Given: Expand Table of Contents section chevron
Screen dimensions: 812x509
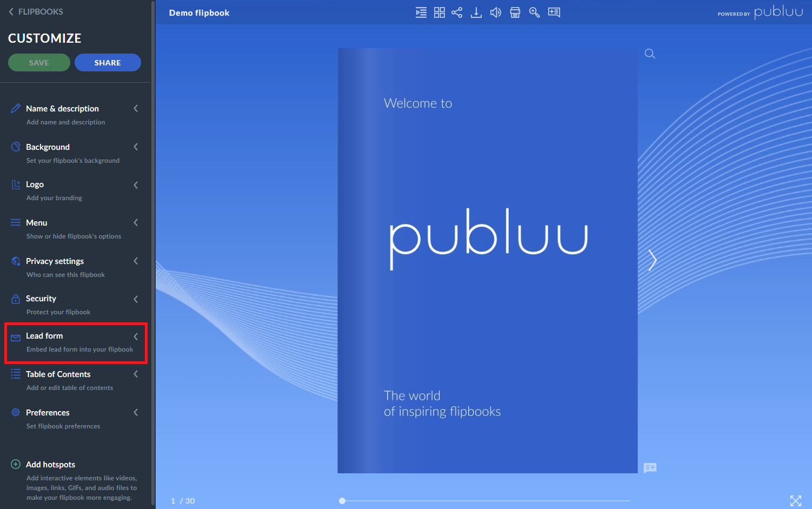Looking at the screenshot, I should point(136,374).
